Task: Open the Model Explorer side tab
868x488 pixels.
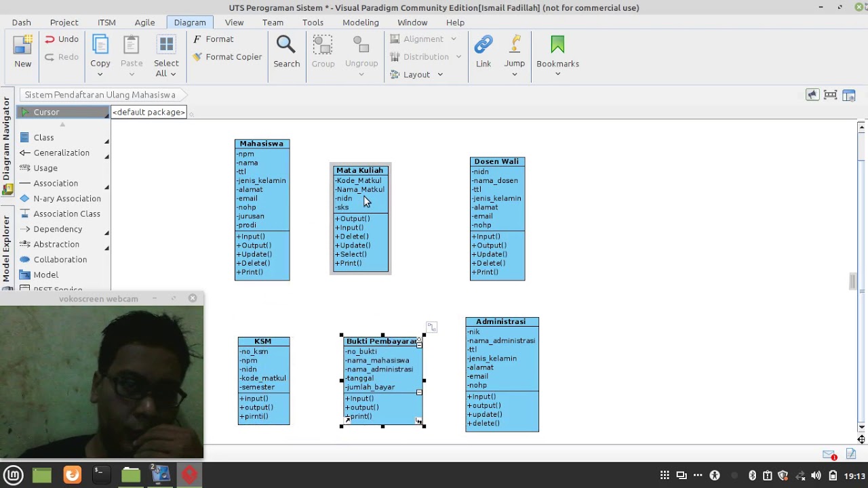Action: click(x=7, y=249)
